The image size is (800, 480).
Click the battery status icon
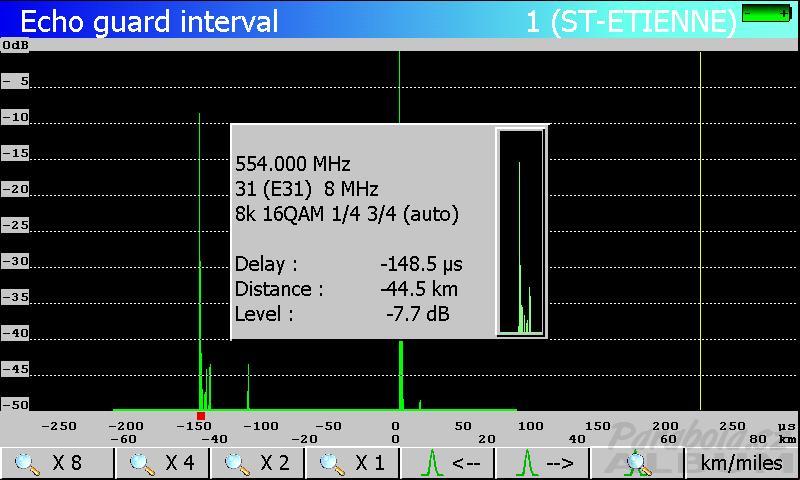[x=767, y=13]
